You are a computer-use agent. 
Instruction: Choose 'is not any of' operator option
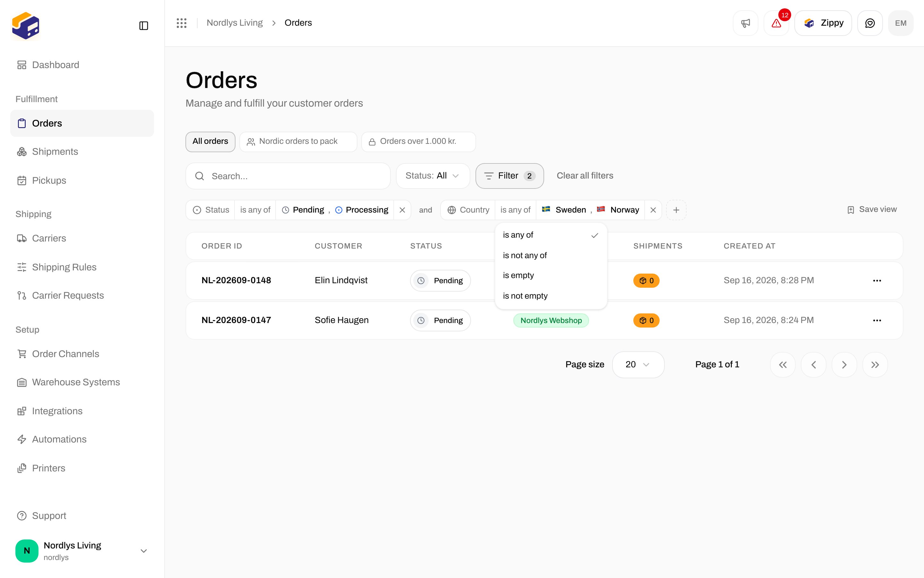tap(551, 255)
